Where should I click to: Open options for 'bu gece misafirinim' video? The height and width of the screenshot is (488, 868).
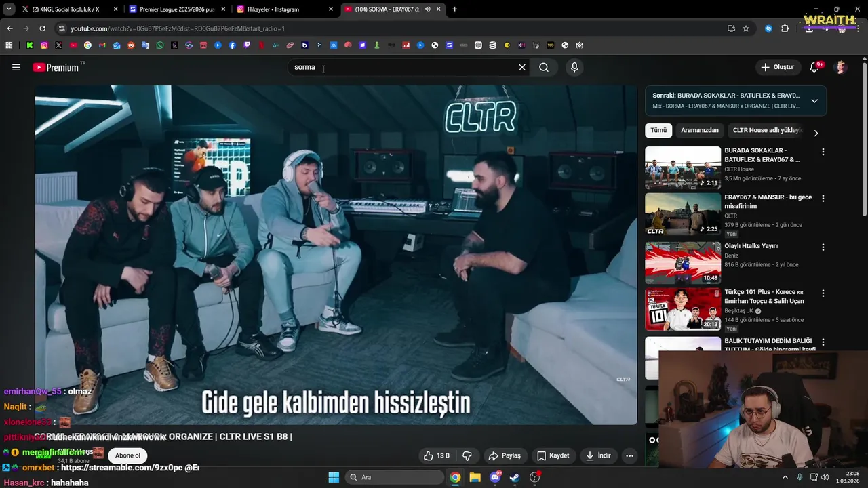(x=823, y=199)
